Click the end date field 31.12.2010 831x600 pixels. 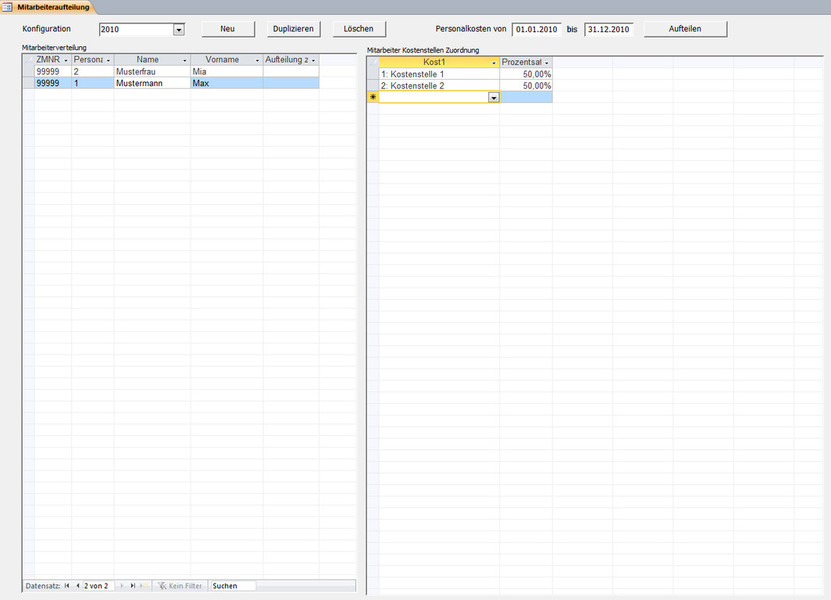[x=608, y=30]
